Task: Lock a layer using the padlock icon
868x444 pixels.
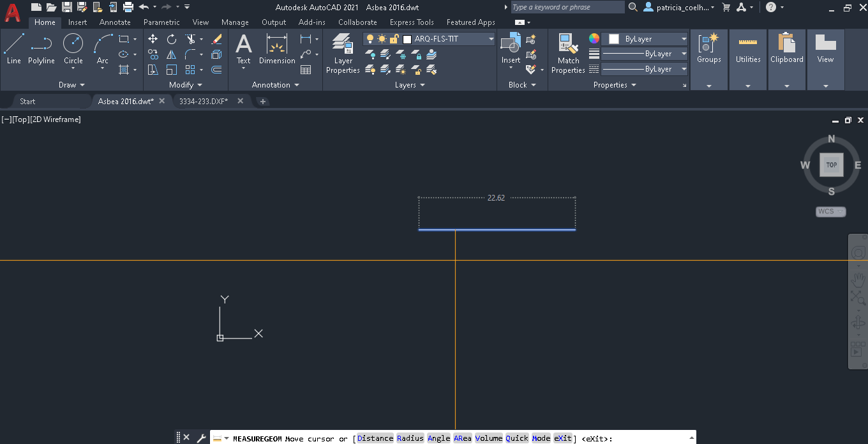Action: (x=417, y=56)
